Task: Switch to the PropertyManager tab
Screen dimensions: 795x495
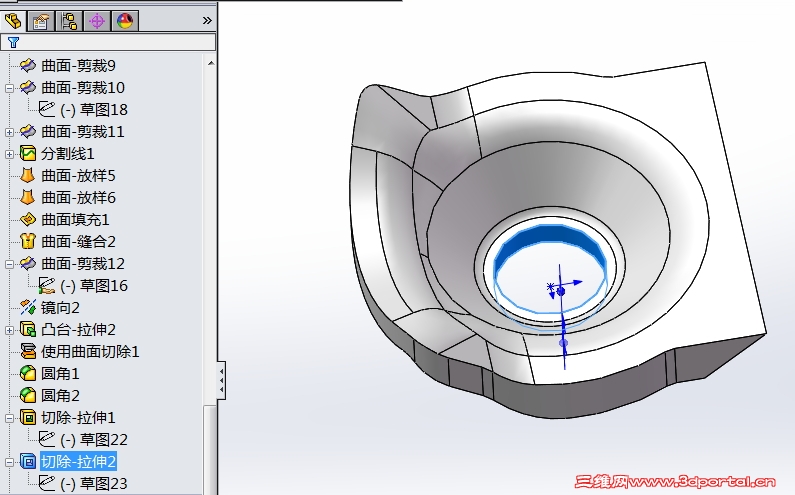Action: click(x=41, y=21)
